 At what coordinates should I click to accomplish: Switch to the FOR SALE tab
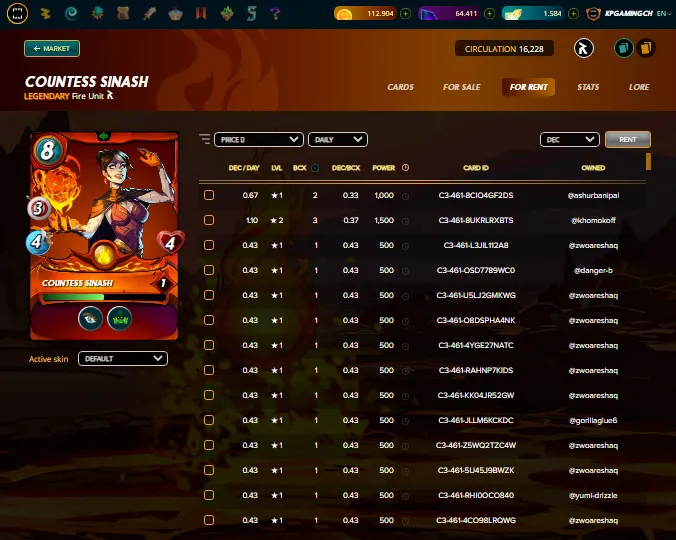point(462,87)
